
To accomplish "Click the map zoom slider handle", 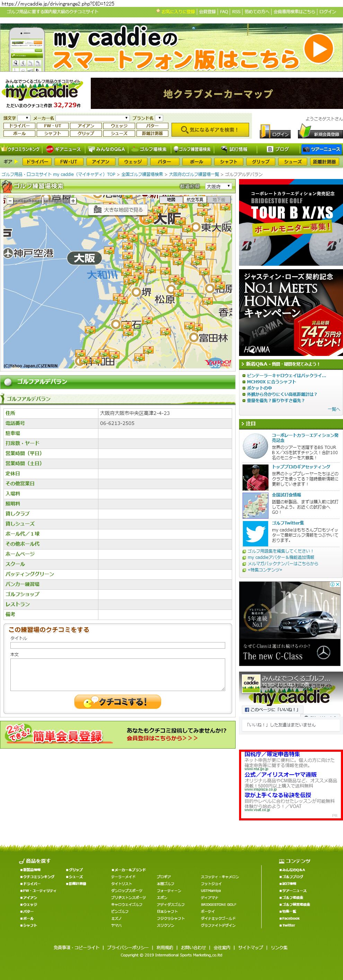I will coord(44,199).
